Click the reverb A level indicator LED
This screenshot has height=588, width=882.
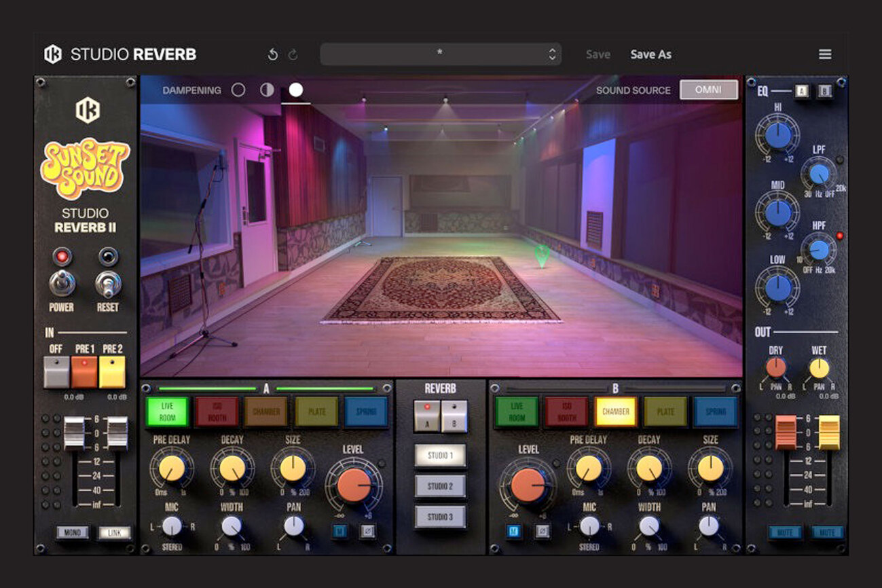(382, 464)
